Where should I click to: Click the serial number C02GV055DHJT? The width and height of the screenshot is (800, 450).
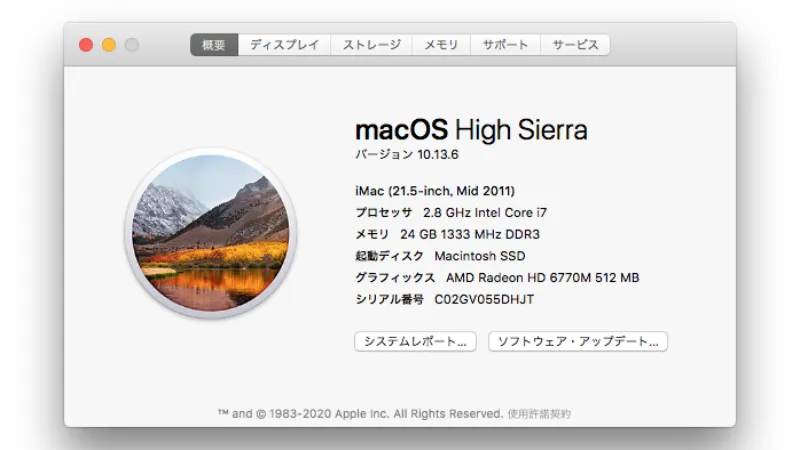484,299
